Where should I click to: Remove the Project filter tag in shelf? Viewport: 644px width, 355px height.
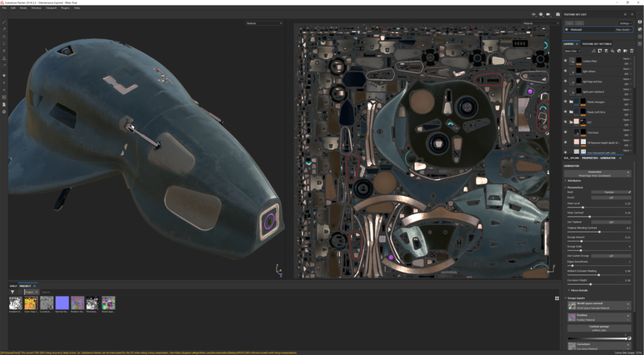[x=36, y=292]
